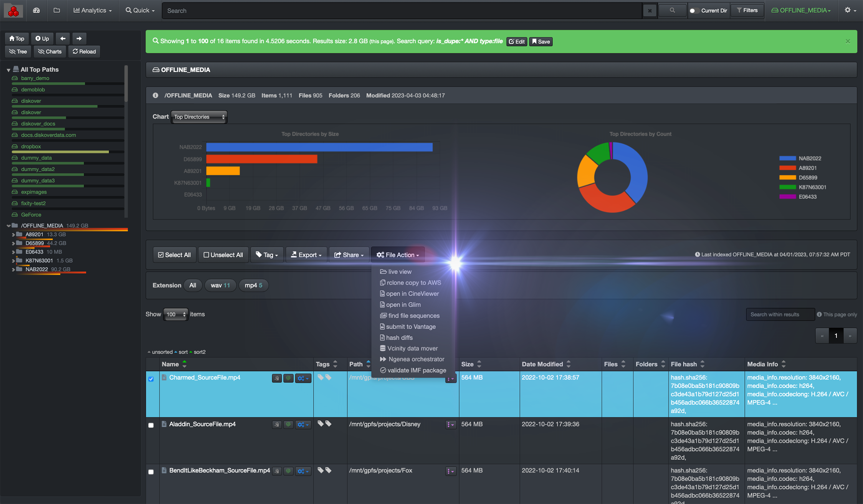
Task: Uncheck the Charmed_SourceFile.mp4 row checkbox
Action: click(151, 378)
